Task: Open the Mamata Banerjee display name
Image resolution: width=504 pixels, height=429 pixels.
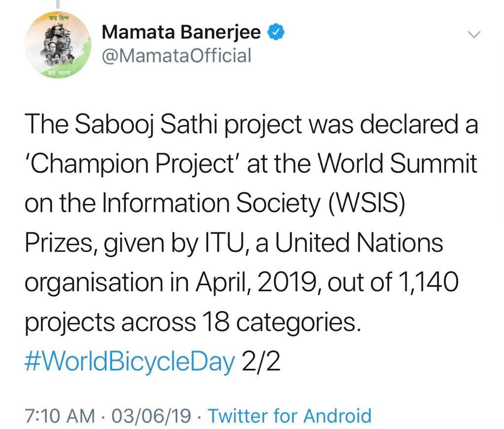Action: [181, 32]
